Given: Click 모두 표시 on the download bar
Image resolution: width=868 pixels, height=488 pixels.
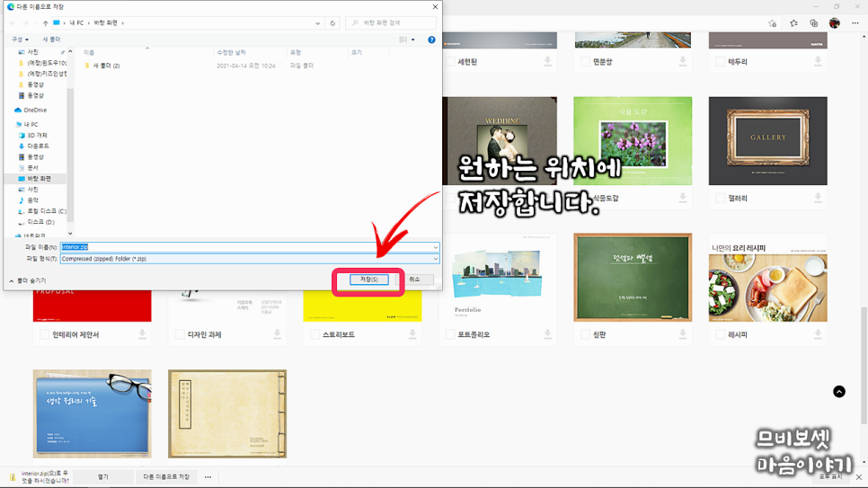Looking at the screenshot, I should [x=829, y=477].
